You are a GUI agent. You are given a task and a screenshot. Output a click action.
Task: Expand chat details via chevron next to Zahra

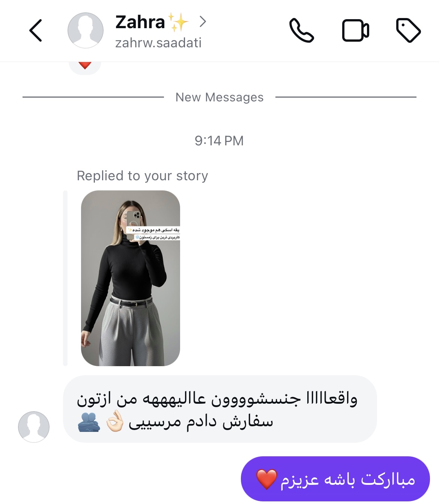click(x=203, y=21)
